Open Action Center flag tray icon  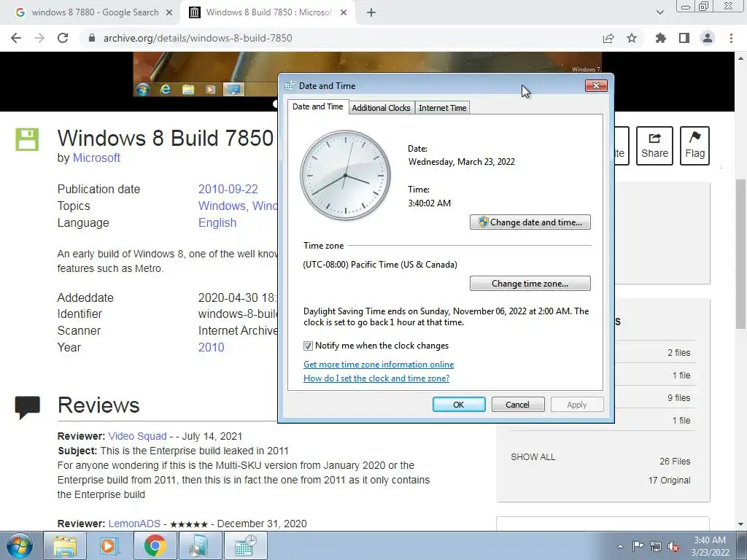coord(638,546)
